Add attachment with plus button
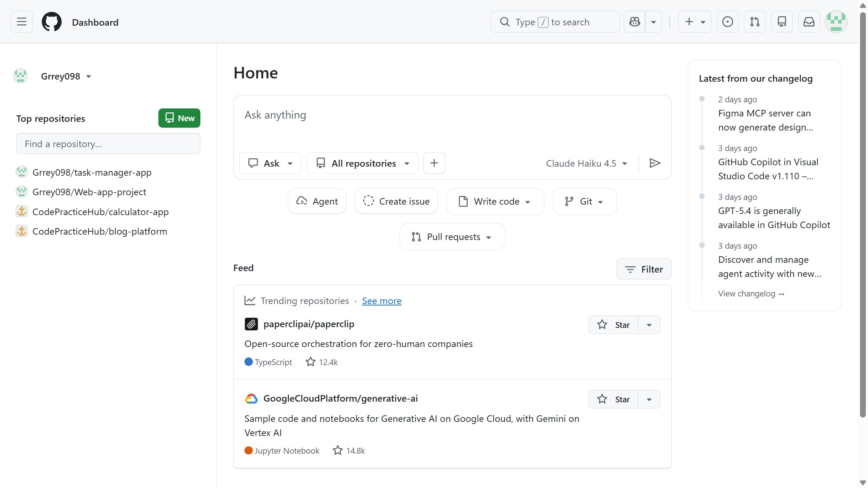Screen dimensions: 868x488 [434, 163]
